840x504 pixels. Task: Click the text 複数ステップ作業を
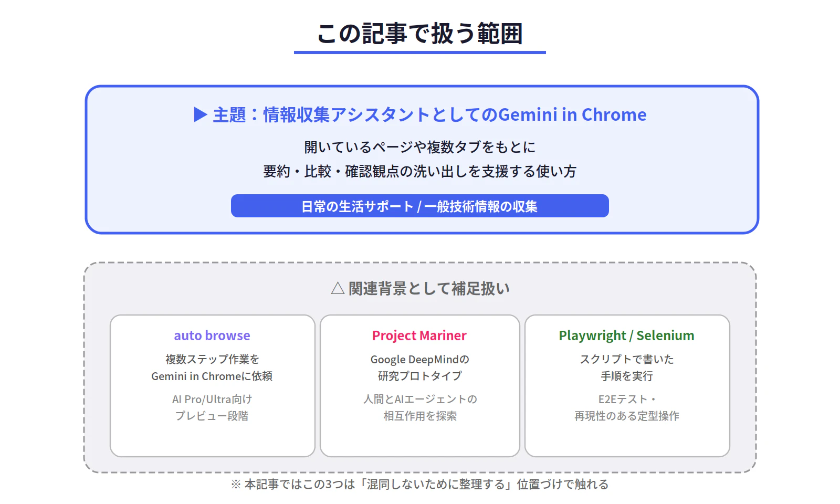point(212,359)
